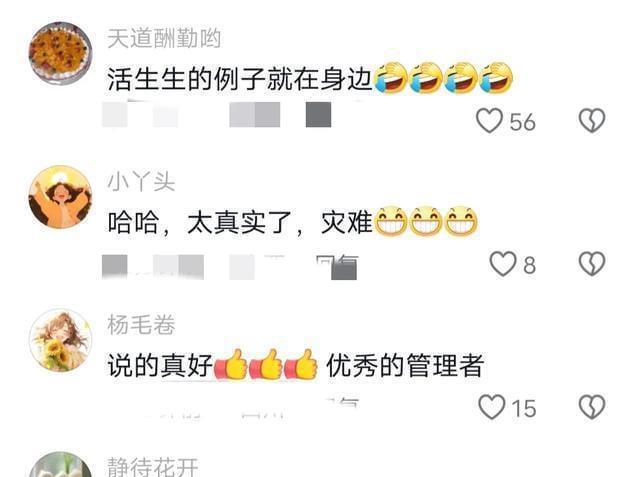This screenshot has height=477, width=640.
Task: Select comment text 活生生的例子就在身边
Action: [240, 79]
